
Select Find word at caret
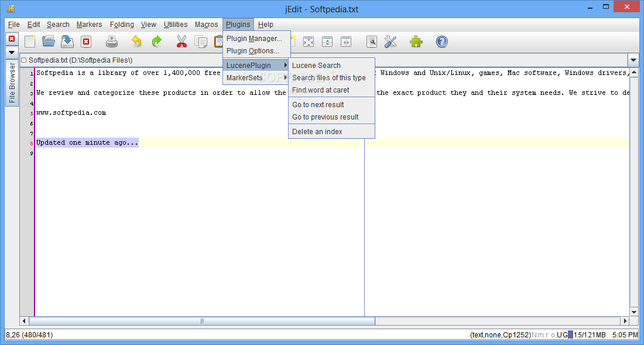click(331, 90)
